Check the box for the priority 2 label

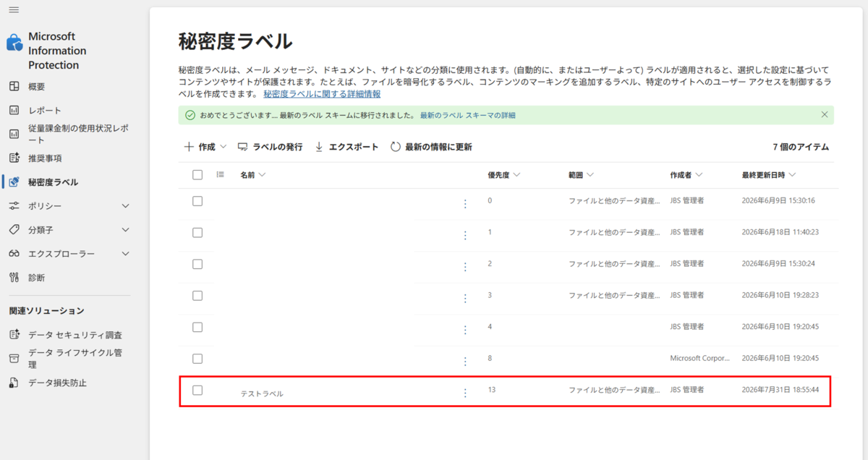coord(197,264)
